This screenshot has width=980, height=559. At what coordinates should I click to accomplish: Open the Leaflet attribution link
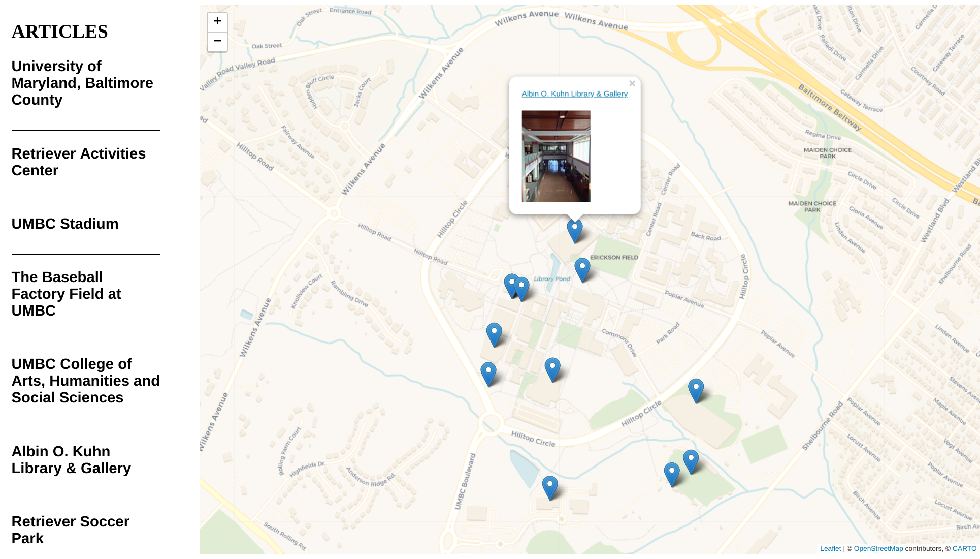(x=830, y=548)
